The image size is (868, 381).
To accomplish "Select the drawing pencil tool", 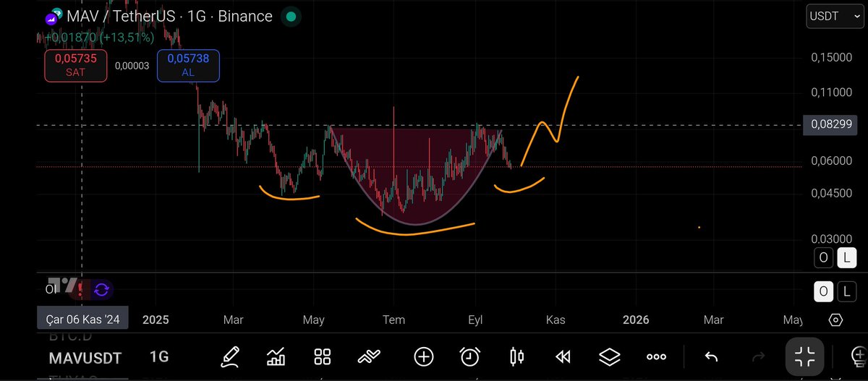I will (231, 356).
